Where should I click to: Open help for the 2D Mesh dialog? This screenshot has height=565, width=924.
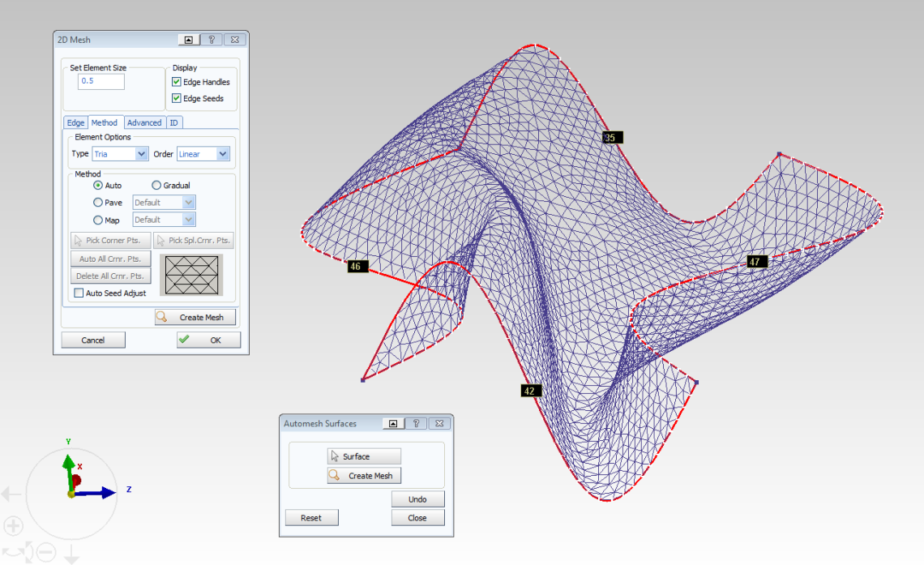[x=212, y=40]
